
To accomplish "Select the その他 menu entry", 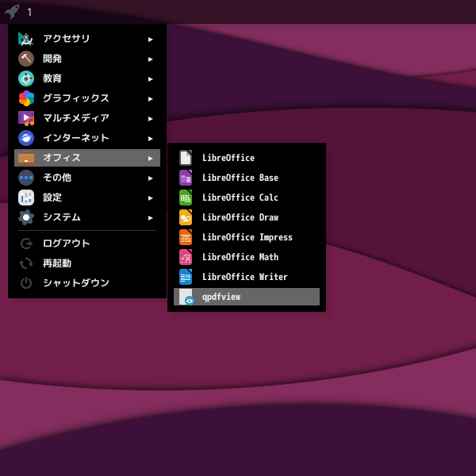I will (x=57, y=178).
